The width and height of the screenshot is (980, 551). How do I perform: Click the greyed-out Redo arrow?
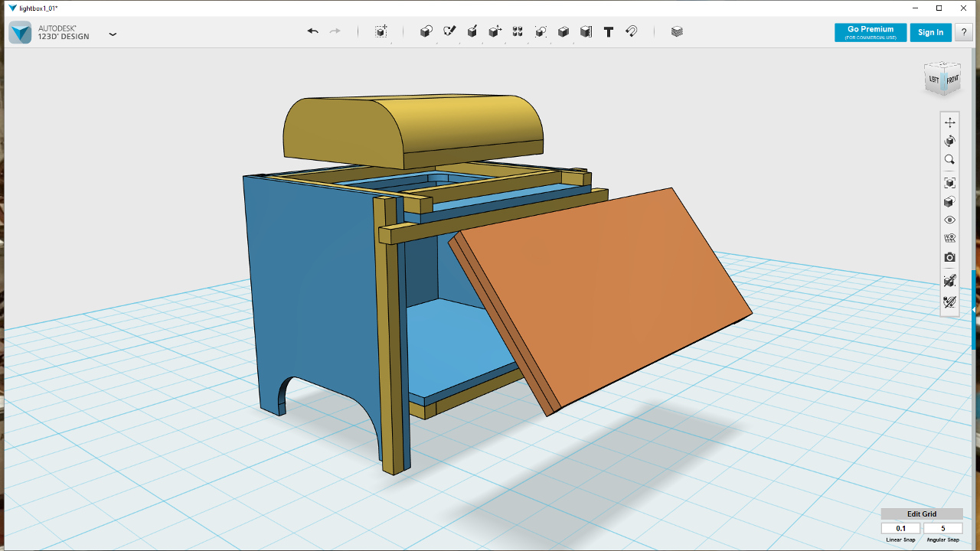(x=335, y=31)
